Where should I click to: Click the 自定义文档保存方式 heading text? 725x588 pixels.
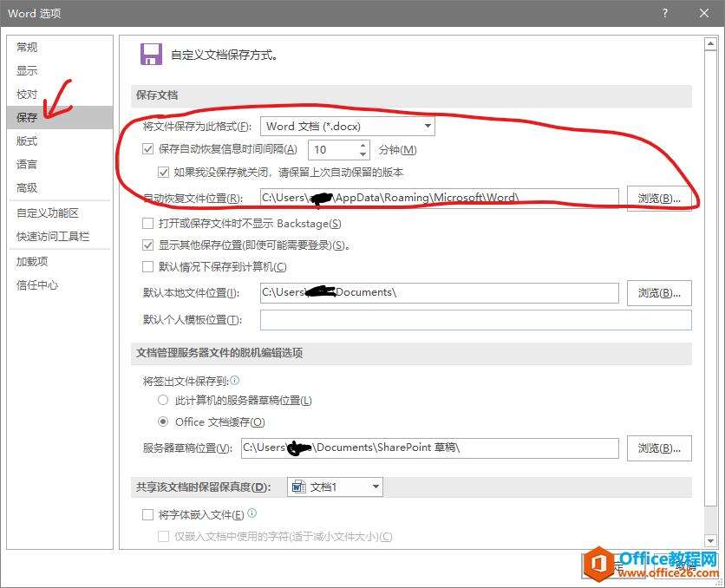(225, 55)
